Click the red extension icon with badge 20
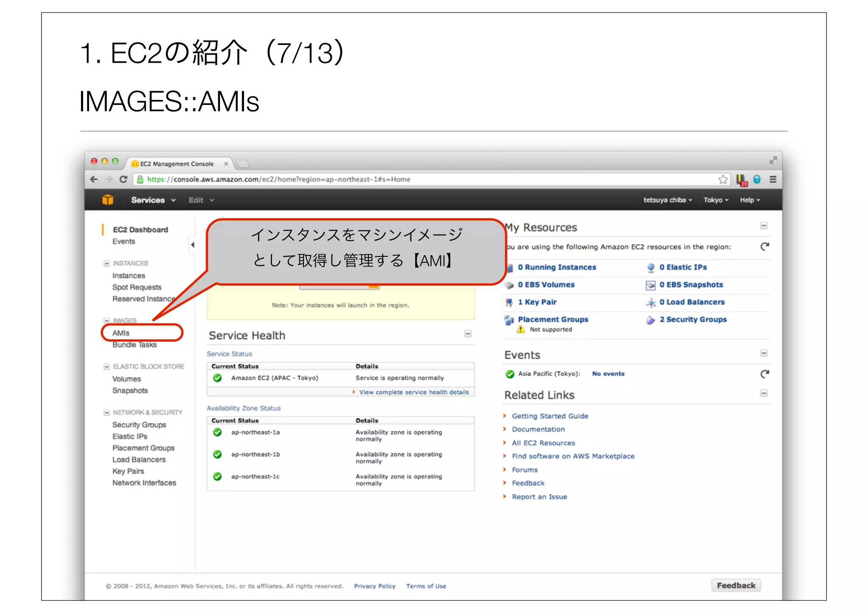868x613 pixels. 742,180
